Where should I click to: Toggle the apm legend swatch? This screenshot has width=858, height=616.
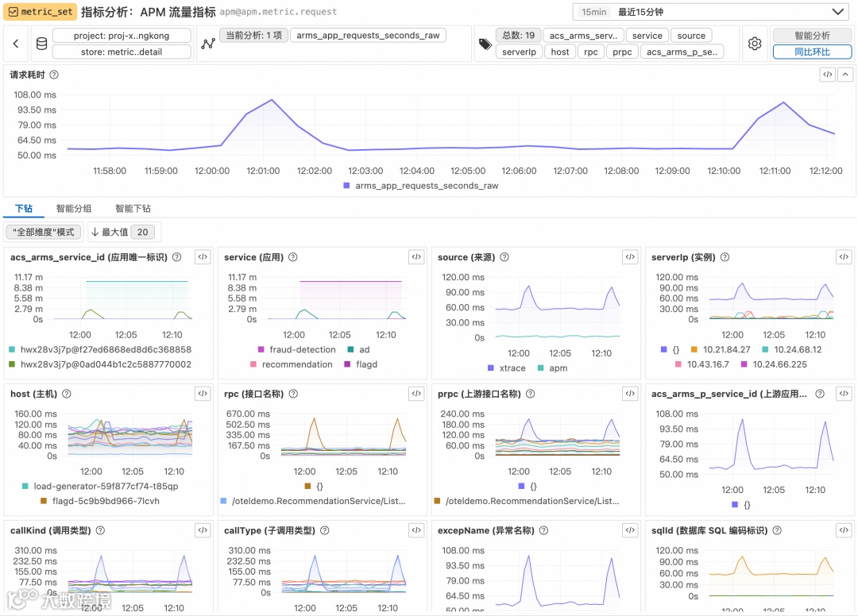[x=541, y=368]
